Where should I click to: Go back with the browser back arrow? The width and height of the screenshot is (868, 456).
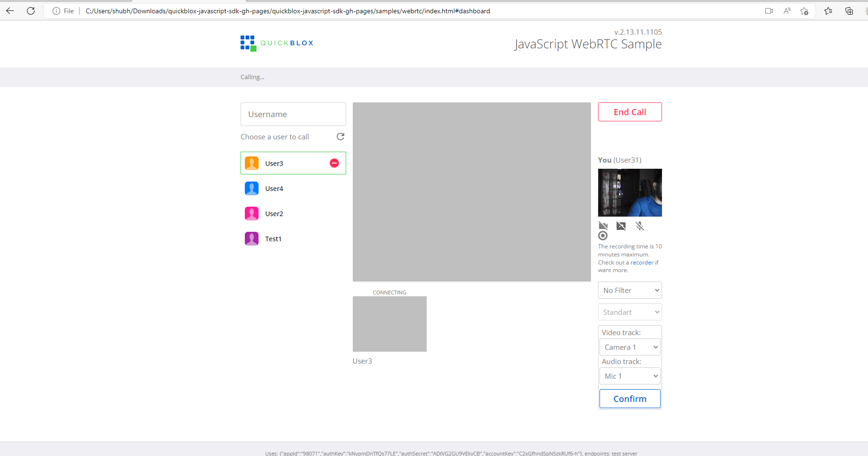pyautogui.click(x=10, y=10)
